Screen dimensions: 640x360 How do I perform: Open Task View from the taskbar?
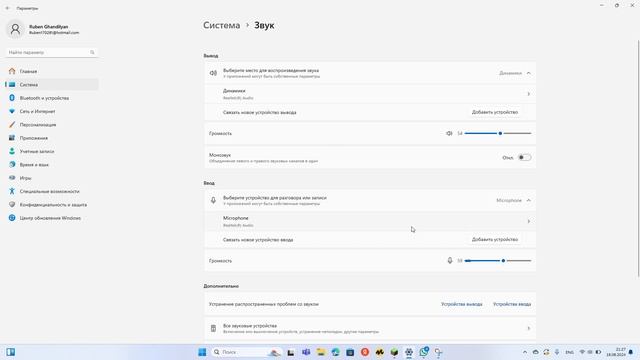click(291, 352)
